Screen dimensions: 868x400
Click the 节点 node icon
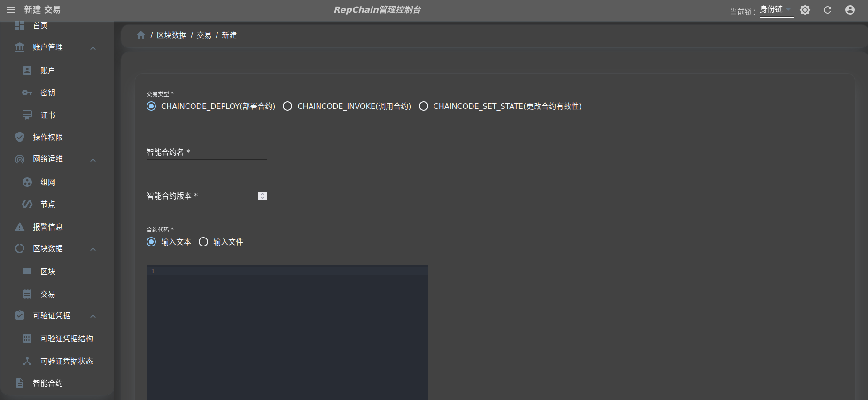tap(27, 204)
